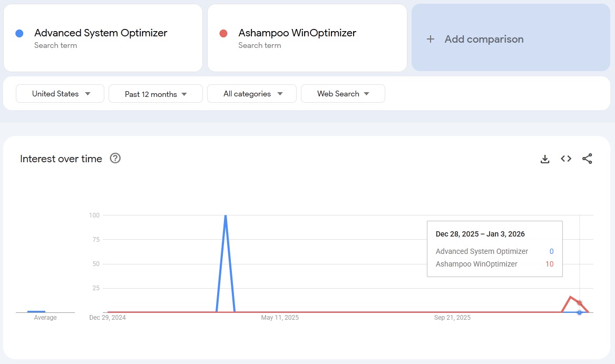Open the United States region dropdown
The image size is (615, 364).
pyautogui.click(x=60, y=93)
